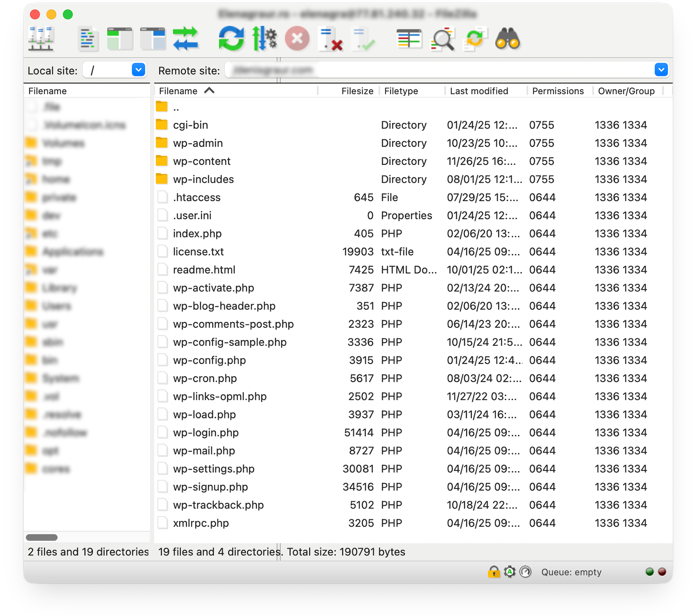Click the lock icon showing secure connection
700x616 pixels.
[x=494, y=572]
